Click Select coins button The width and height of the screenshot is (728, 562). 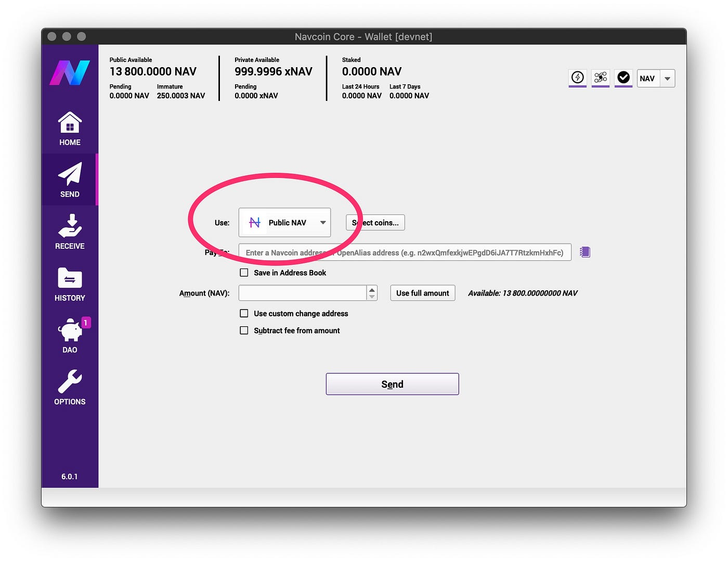(375, 223)
